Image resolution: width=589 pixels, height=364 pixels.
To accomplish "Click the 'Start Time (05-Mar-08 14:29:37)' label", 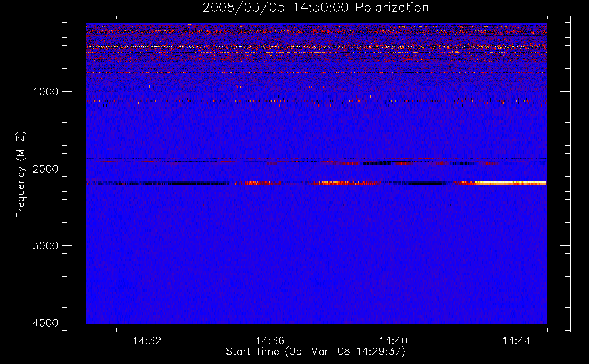I will click(x=316, y=352).
